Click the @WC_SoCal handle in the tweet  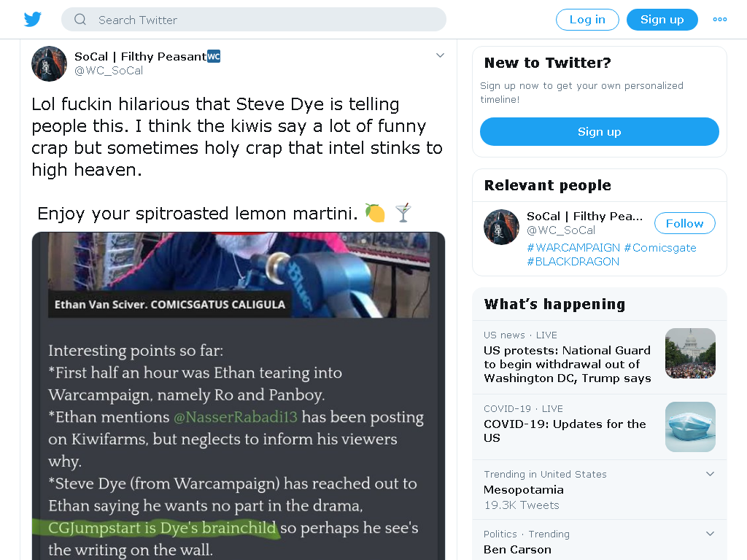(x=109, y=71)
